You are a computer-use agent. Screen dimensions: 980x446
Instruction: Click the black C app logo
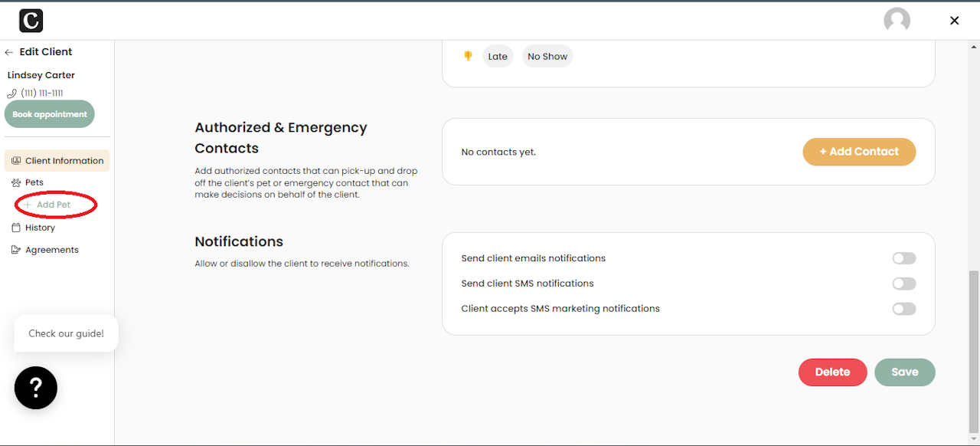[x=31, y=21]
